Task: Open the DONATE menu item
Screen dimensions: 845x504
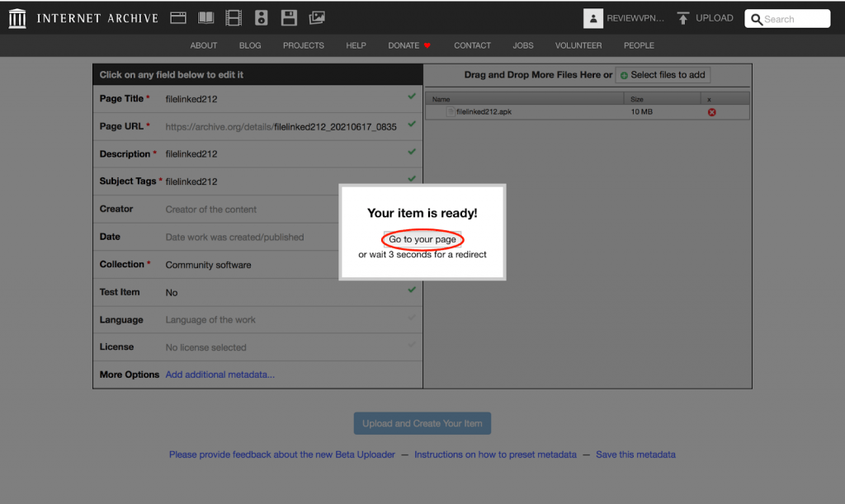Action: pos(404,45)
